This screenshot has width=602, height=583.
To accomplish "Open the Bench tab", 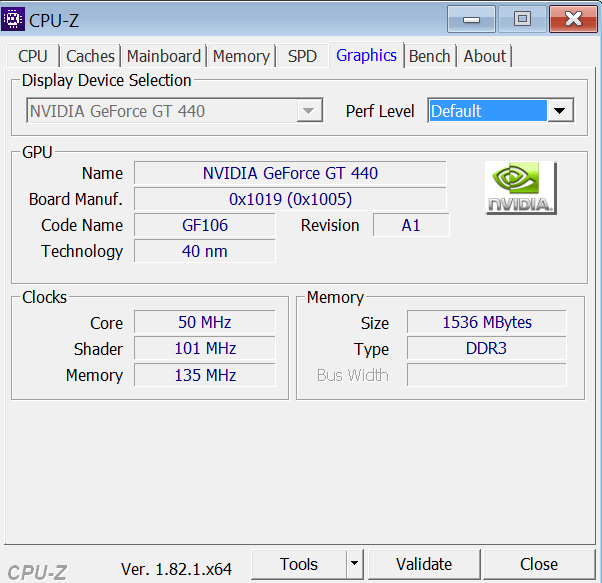I will [x=430, y=56].
